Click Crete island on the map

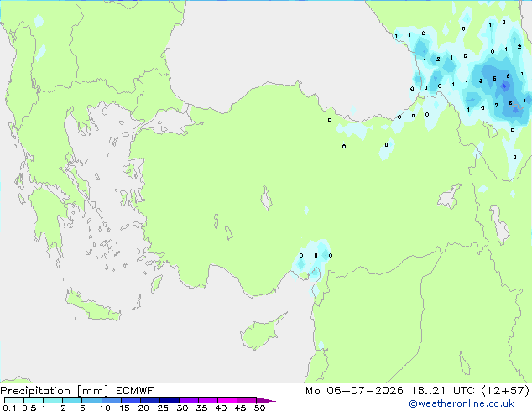(x=92, y=305)
